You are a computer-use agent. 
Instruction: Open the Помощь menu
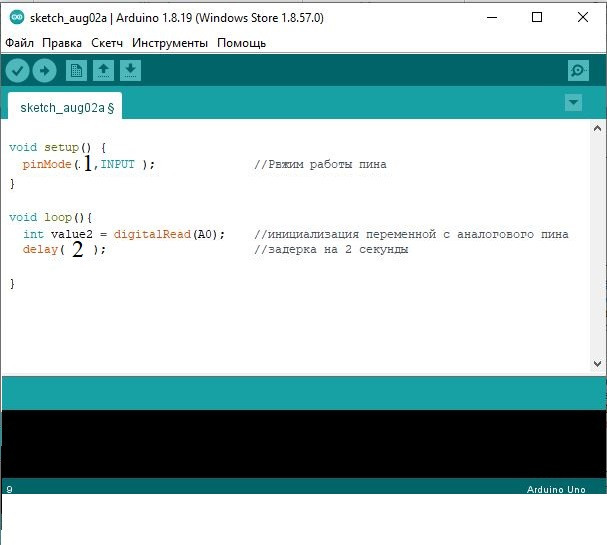[x=242, y=43]
